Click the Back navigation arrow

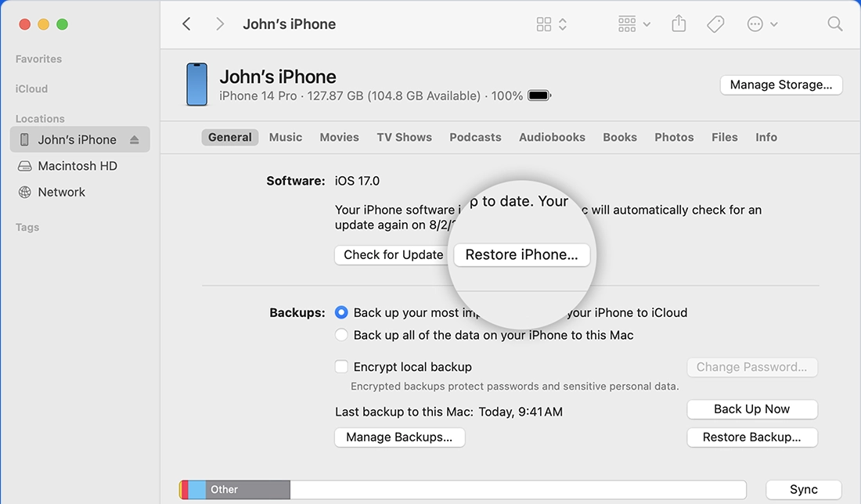186,23
